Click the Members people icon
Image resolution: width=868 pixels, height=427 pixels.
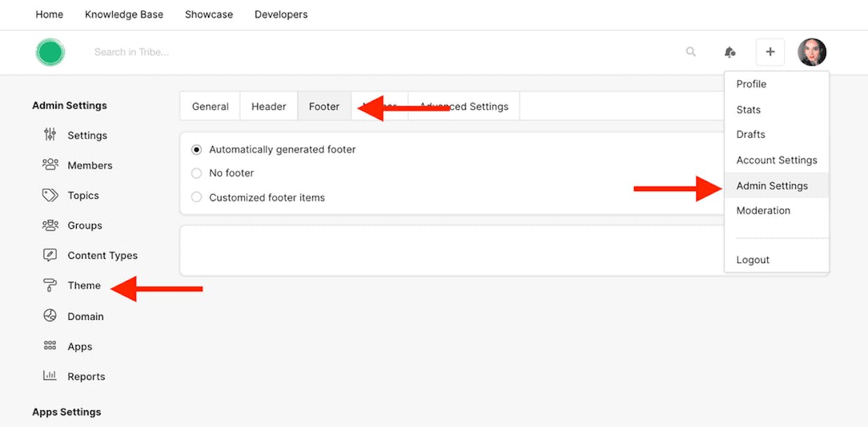point(50,164)
